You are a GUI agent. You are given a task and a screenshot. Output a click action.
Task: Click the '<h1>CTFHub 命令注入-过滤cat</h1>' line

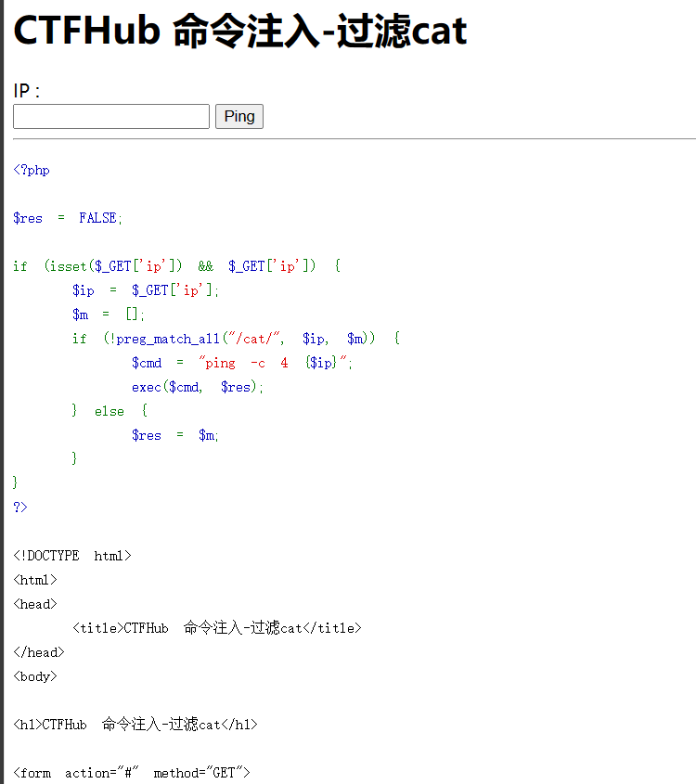point(135,725)
